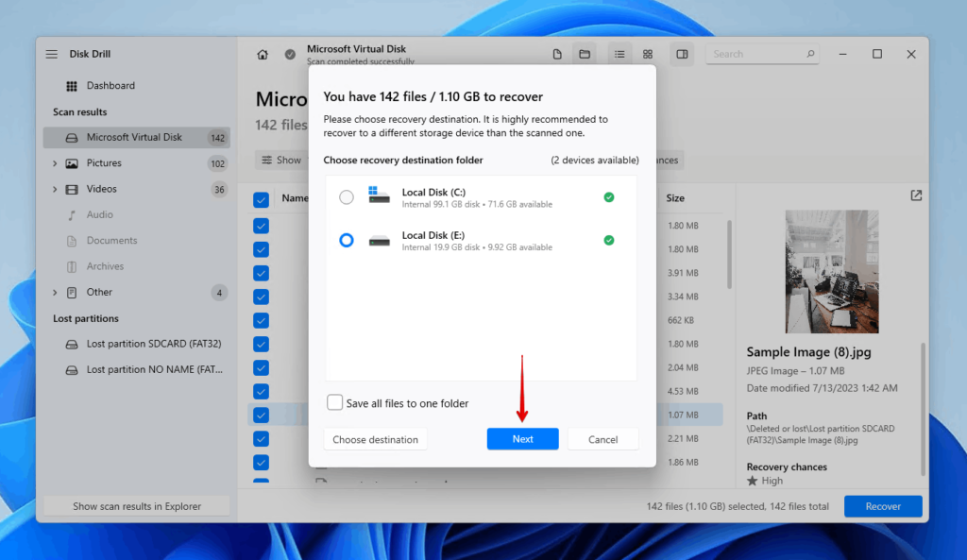
Task: Expand the Videos category
Action: coord(56,189)
